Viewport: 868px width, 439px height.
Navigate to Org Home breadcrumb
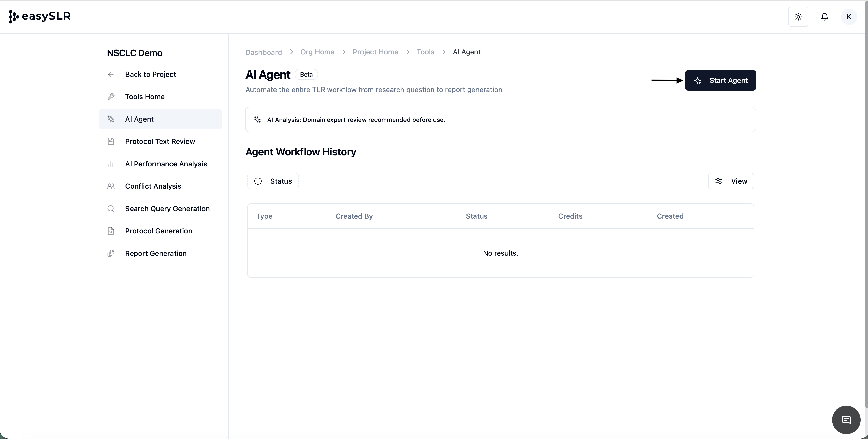click(317, 52)
